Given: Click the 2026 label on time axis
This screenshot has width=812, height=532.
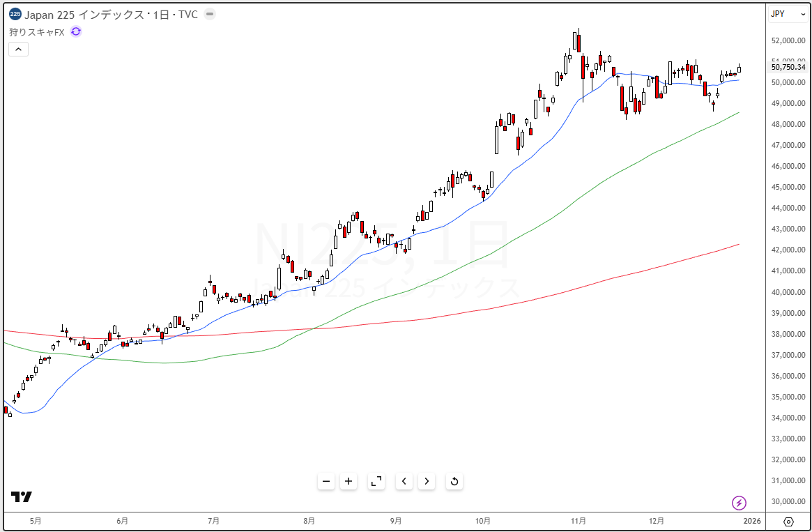Looking at the screenshot, I should tap(752, 521).
